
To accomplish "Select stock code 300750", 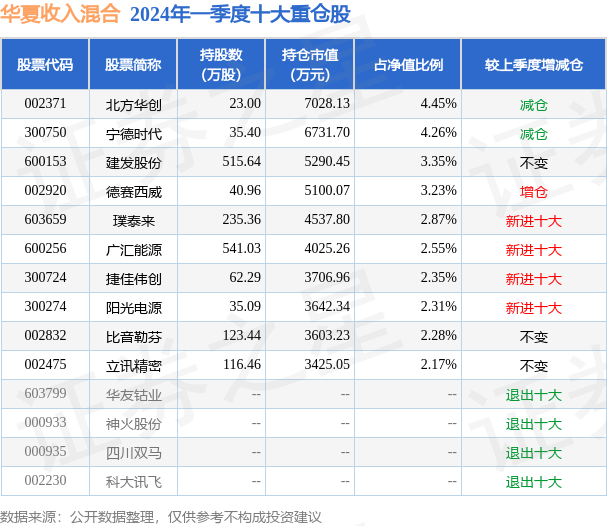I will click(45, 133).
